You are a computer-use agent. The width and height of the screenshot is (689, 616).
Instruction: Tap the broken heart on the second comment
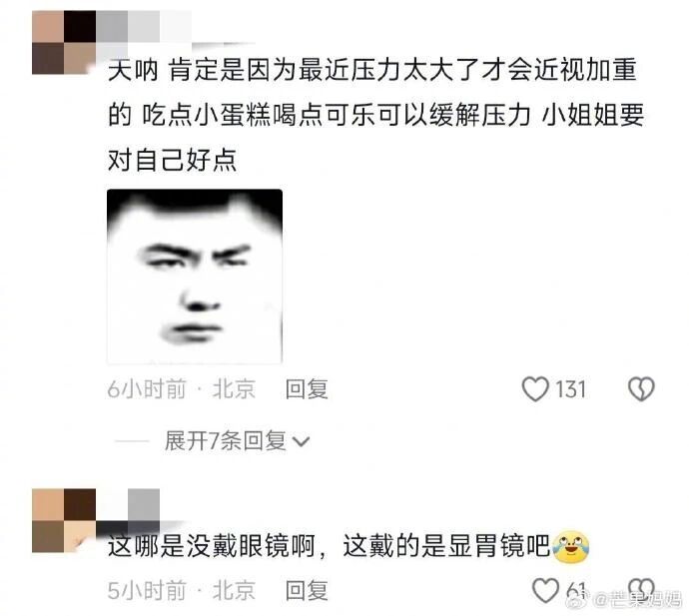(641, 590)
